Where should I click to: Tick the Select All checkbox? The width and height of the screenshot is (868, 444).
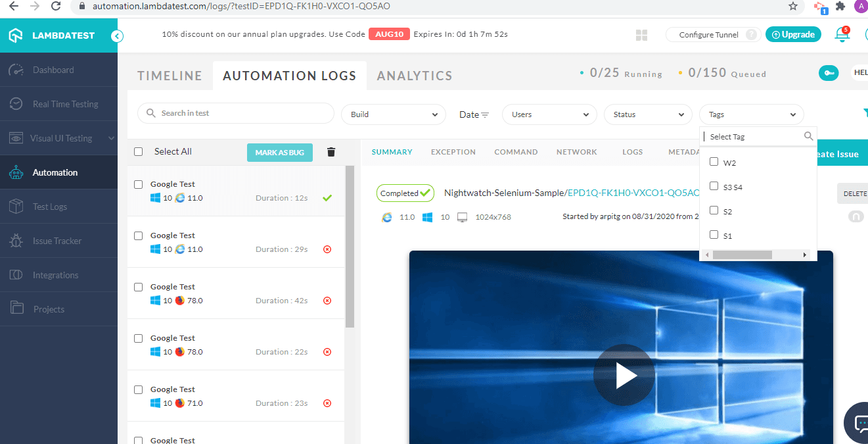[138, 151]
